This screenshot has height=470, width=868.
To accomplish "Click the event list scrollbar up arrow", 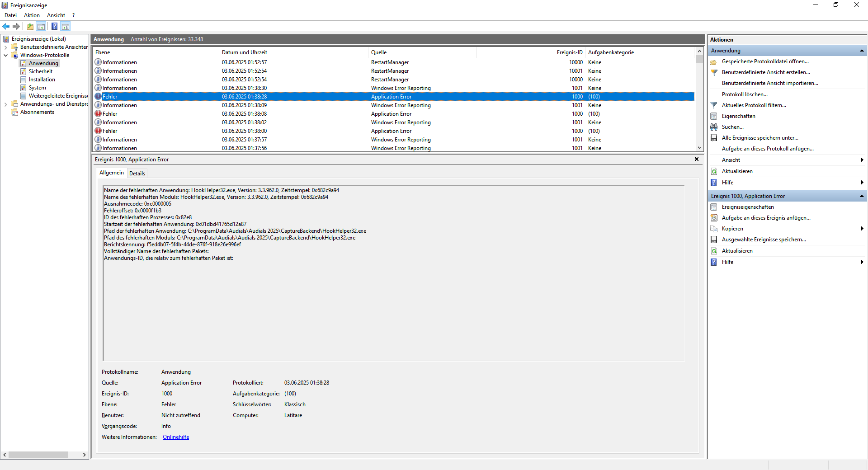I will coord(699,51).
